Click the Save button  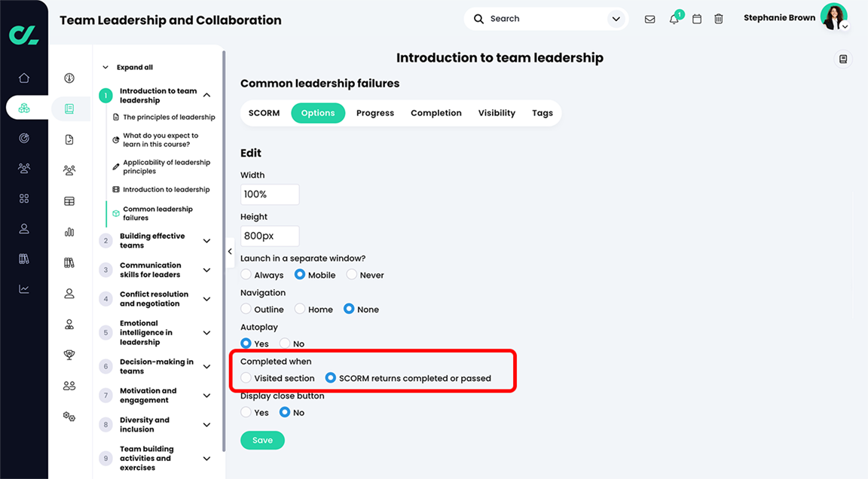click(x=262, y=441)
